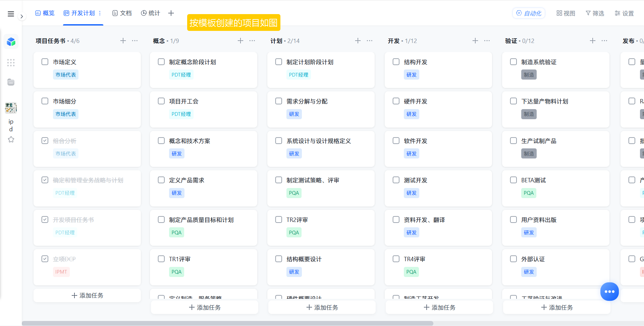Open more options for 概念 column
Image resolution: width=644 pixels, height=326 pixels.
coord(252,41)
